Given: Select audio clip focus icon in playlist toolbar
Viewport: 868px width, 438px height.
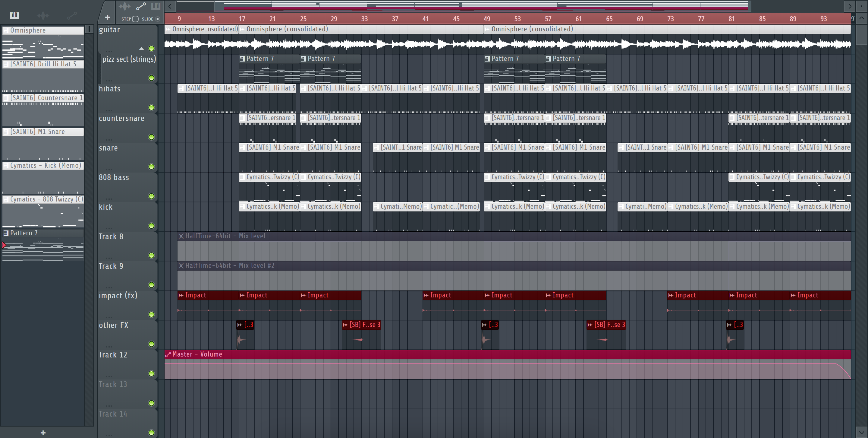Looking at the screenshot, I should click(x=124, y=6).
